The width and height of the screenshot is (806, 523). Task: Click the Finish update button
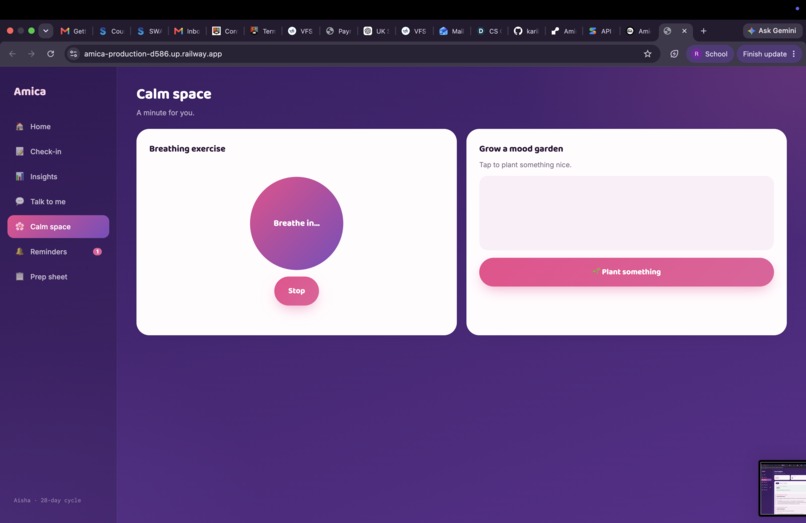click(x=769, y=53)
